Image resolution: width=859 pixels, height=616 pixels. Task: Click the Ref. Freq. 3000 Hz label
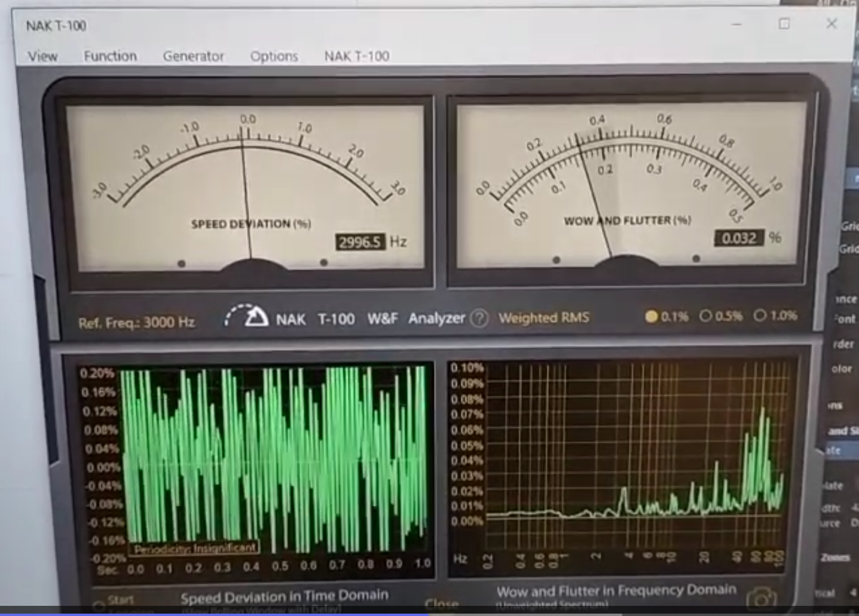coord(136,323)
